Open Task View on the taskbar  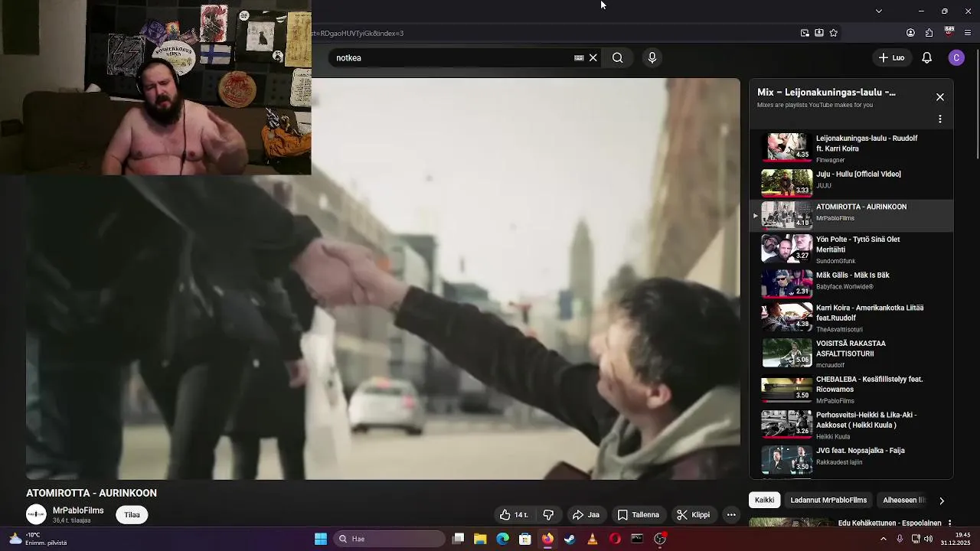[458, 539]
